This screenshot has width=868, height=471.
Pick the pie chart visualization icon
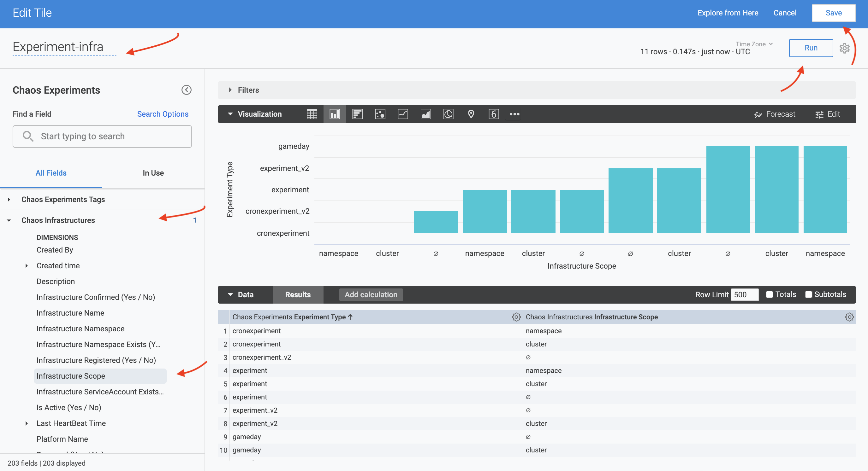448,114
